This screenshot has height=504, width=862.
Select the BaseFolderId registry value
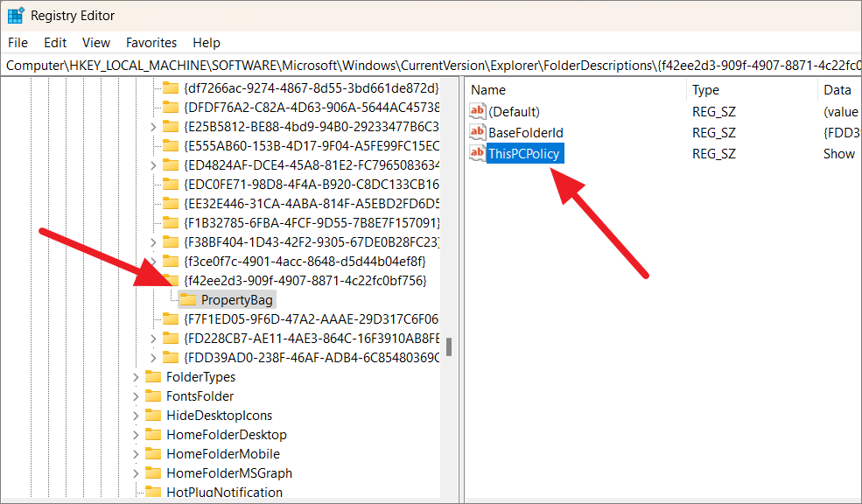click(526, 132)
